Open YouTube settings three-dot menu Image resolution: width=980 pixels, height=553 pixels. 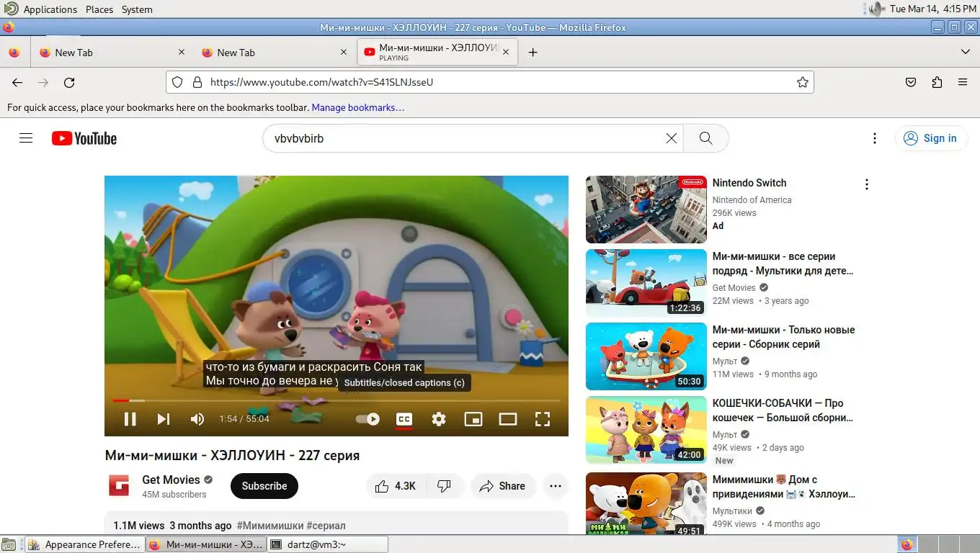click(x=874, y=138)
